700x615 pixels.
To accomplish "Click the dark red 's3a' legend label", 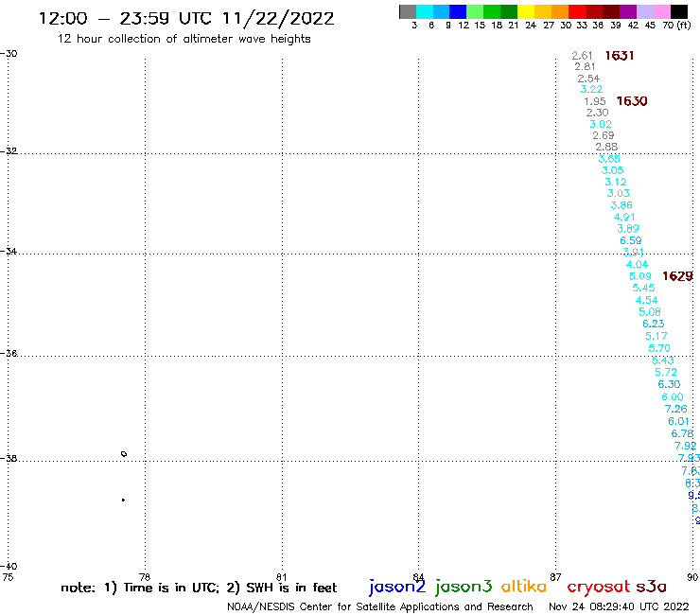I will click(651, 587).
